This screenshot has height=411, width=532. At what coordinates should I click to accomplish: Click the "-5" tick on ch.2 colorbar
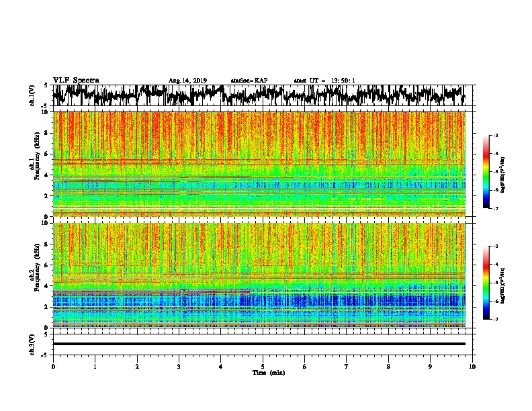[x=495, y=283]
